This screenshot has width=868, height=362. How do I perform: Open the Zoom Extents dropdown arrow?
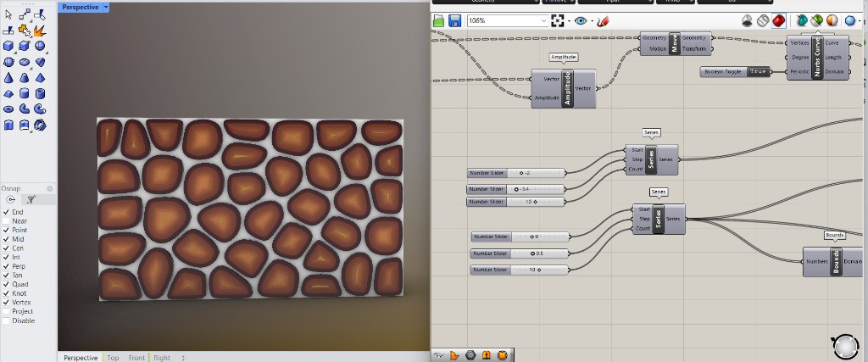pos(568,21)
